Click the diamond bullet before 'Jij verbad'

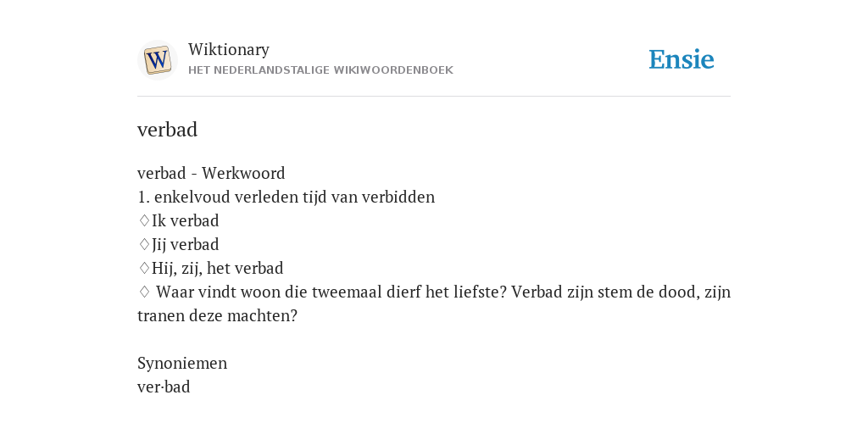pyautogui.click(x=144, y=244)
